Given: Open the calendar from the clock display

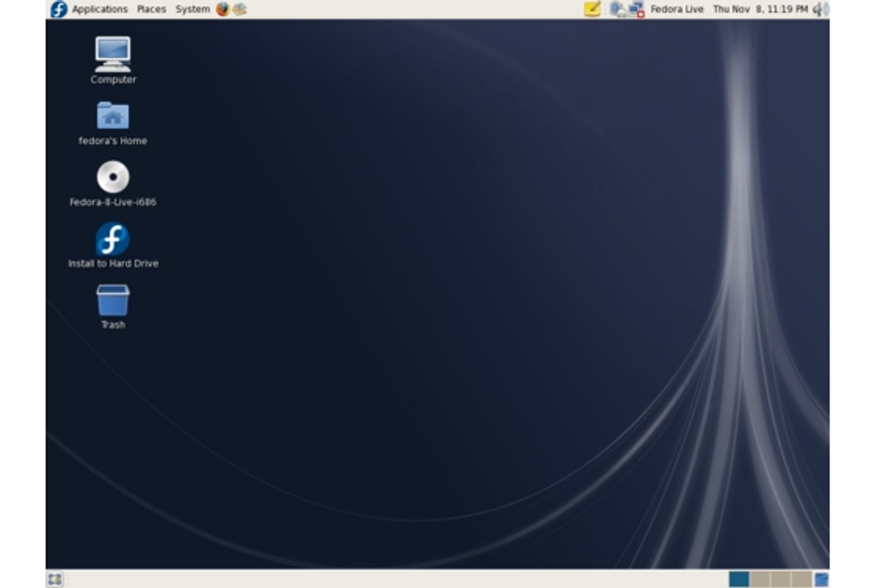Looking at the screenshot, I should pyautogui.click(x=760, y=9).
